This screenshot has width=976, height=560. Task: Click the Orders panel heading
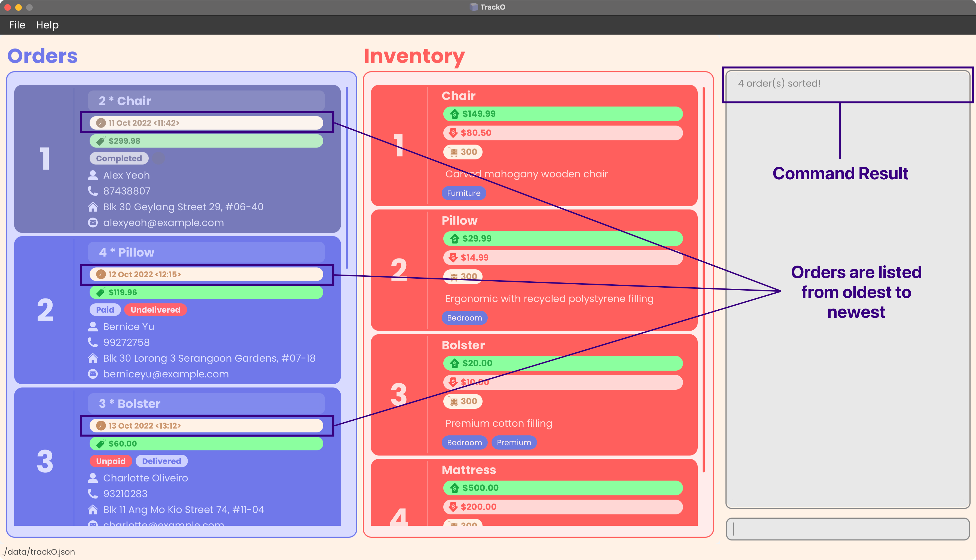tap(42, 56)
